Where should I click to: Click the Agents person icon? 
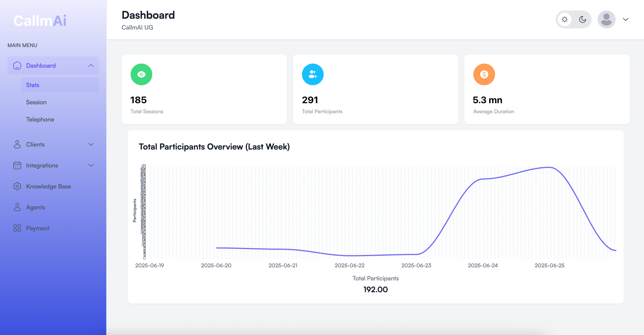point(17,208)
